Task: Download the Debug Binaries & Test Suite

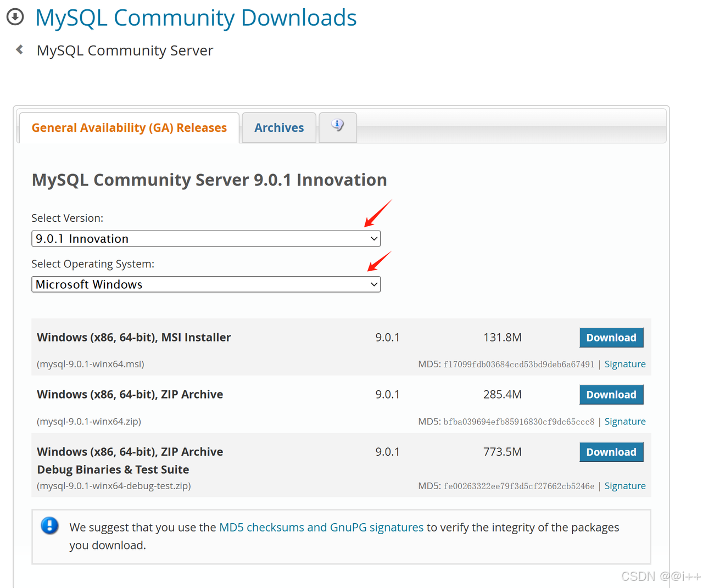Action: click(x=611, y=452)
